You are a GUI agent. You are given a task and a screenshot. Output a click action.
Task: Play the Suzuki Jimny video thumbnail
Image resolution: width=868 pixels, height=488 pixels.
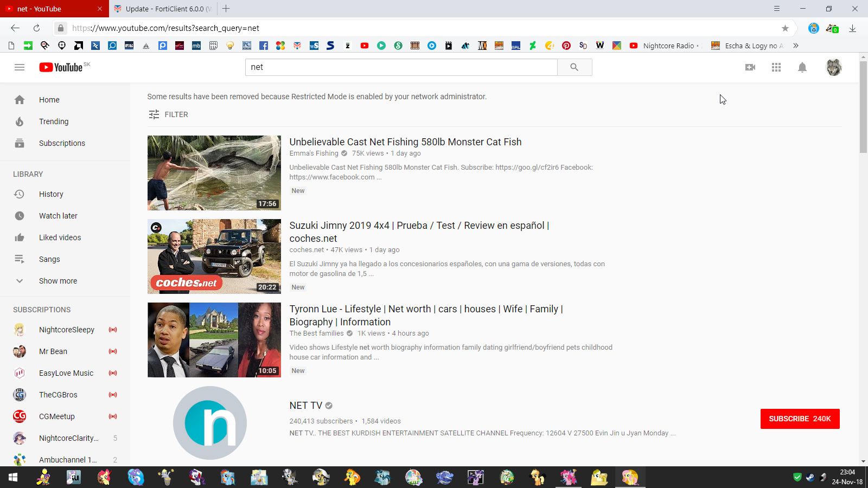coord(214,256)
